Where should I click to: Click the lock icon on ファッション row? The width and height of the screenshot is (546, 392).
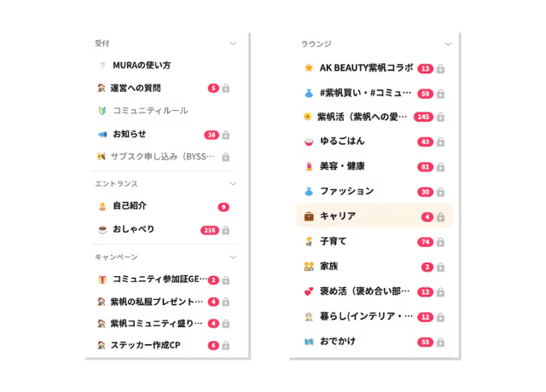[440, 192]
